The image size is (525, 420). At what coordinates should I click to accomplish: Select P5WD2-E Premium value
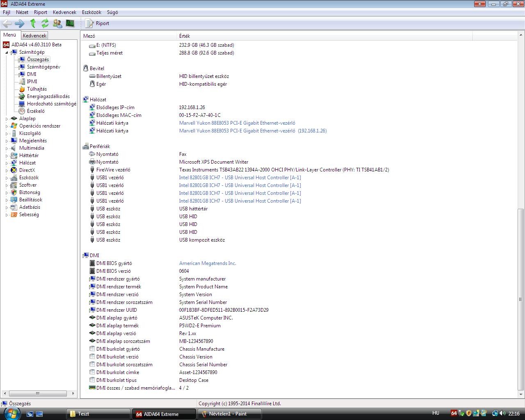coord(200,326)
